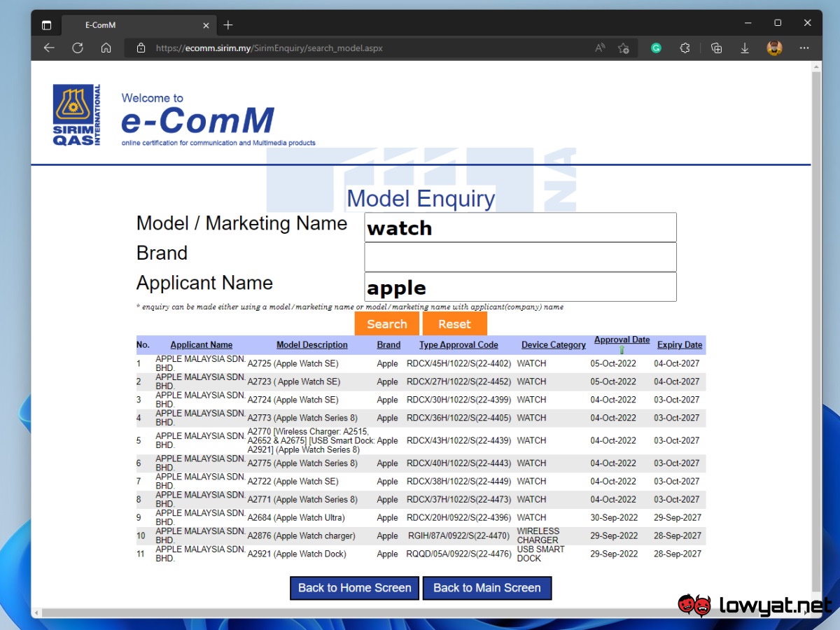Click USB SMART DOCK device category cell
Image resolution: width=840 pixels, height=630 pixels.
click(x=541, y=554)
